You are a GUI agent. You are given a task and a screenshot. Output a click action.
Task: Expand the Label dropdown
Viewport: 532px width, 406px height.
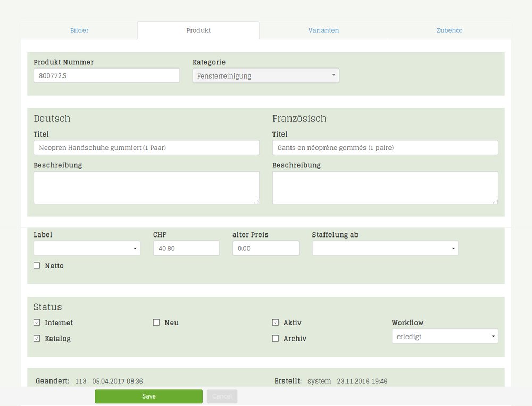(x=87, y=248)
